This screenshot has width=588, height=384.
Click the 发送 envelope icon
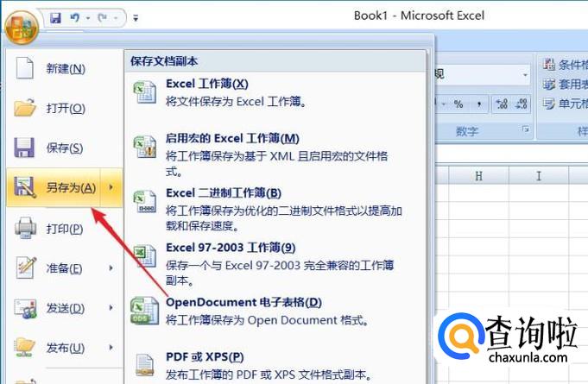click(25, 308)
